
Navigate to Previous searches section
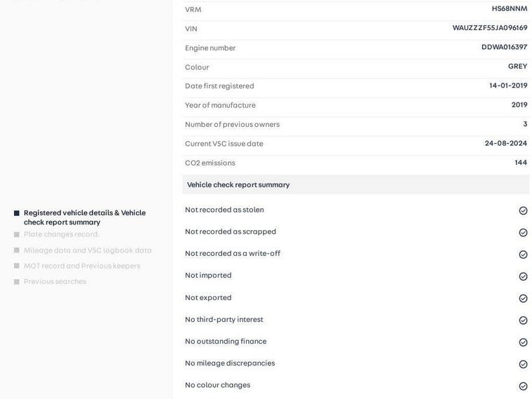click(55, 282)
